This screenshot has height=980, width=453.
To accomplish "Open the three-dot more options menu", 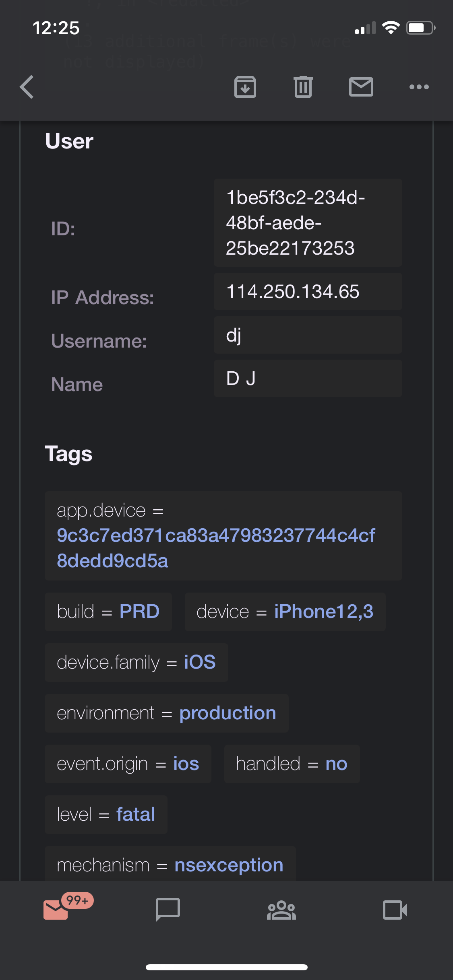I will coord(419,87).
